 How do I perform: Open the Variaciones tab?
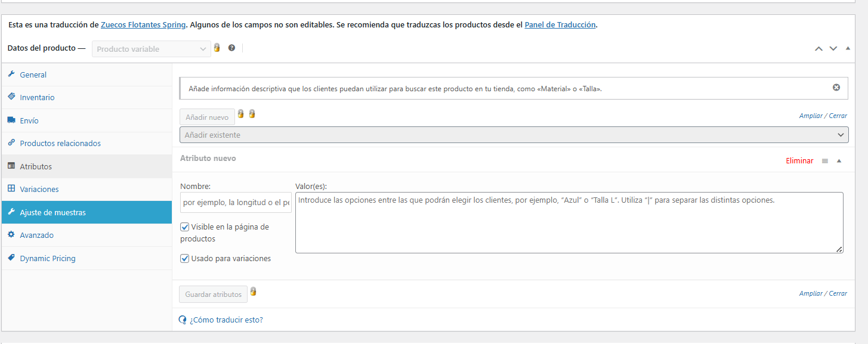pyautogui.click(x=39, y=189)
